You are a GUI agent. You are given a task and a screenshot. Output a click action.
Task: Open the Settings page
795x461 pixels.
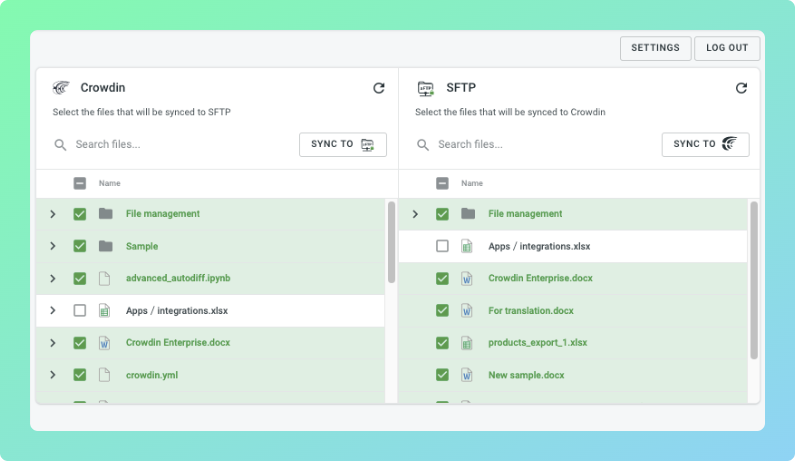655,48
